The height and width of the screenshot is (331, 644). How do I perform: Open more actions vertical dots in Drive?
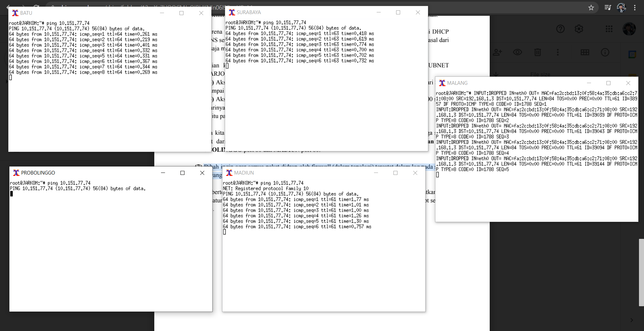click(x=558, y=52)
